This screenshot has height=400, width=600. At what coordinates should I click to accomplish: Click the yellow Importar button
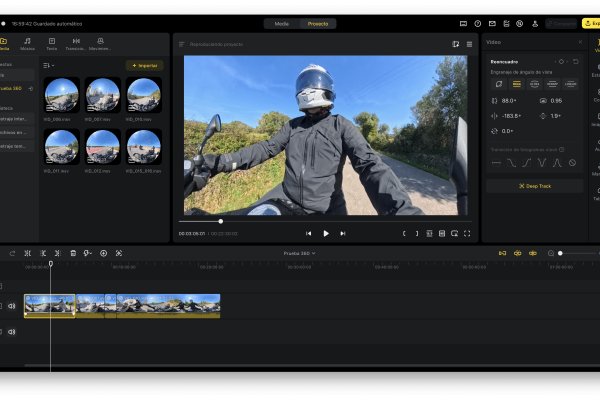pyautogui.click(x=144, y=65)
